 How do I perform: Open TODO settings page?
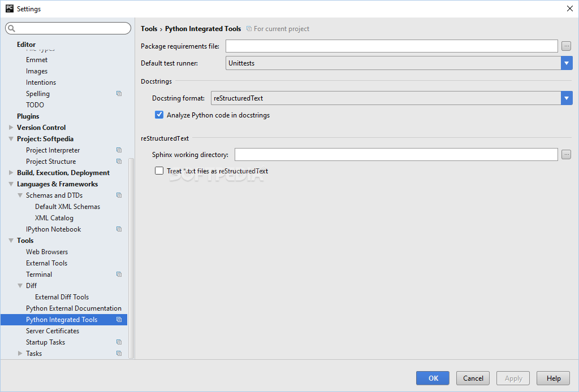[34, 105]
